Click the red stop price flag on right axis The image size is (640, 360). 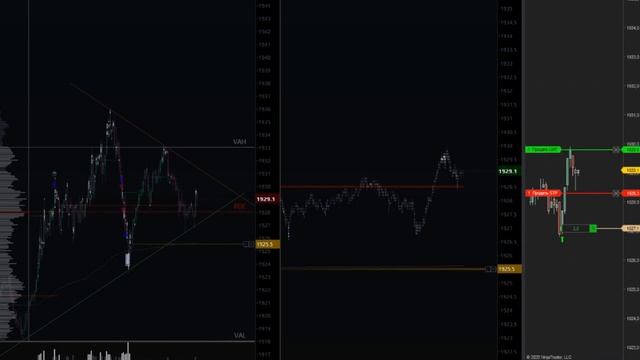631,193
